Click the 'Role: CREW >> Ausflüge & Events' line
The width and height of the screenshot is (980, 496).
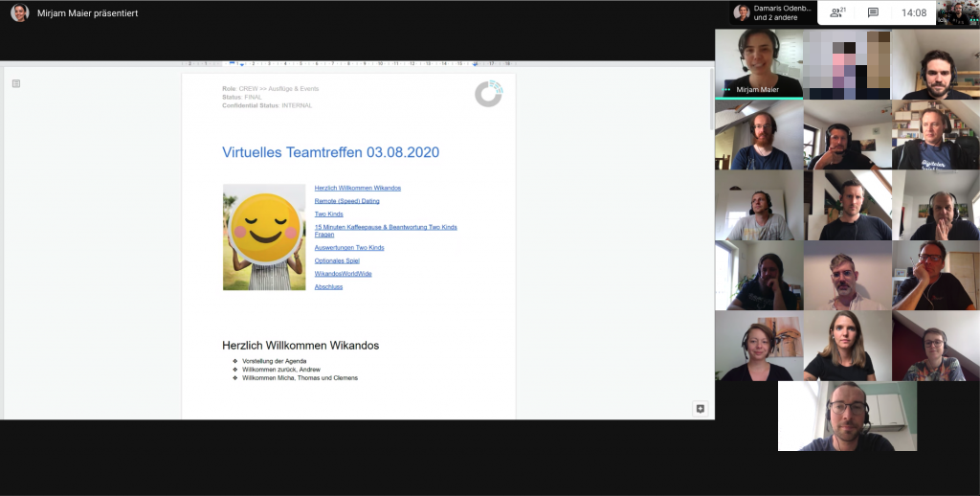tap(271, 89)
